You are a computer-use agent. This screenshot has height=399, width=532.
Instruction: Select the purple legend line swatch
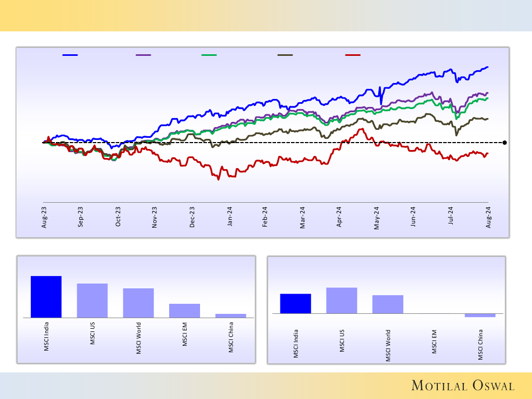coord(143,55)
